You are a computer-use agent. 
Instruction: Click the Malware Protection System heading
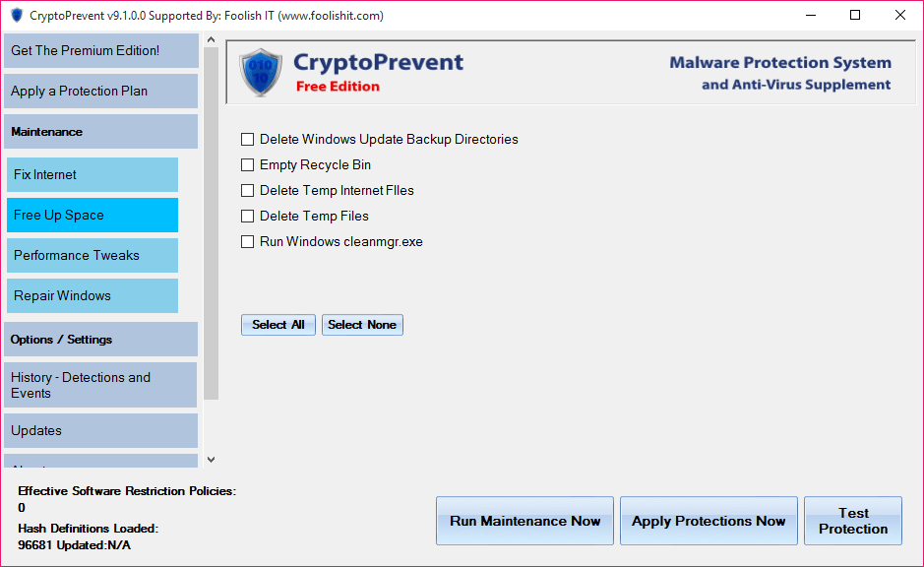click(x=780, y=62)
